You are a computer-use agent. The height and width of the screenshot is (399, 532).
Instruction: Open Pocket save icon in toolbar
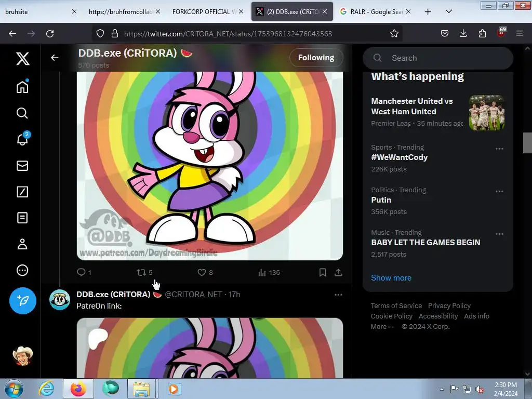pyautogui.click(x=445, y=33)
